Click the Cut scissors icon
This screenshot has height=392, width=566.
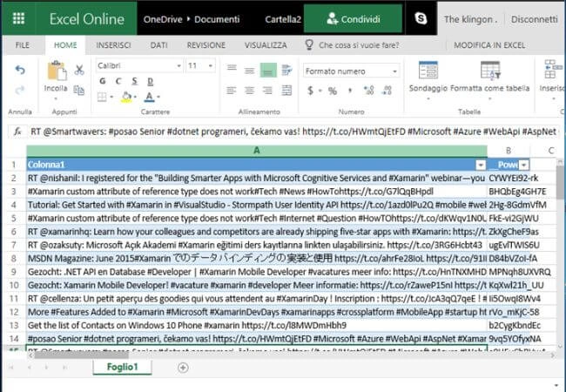79,70
